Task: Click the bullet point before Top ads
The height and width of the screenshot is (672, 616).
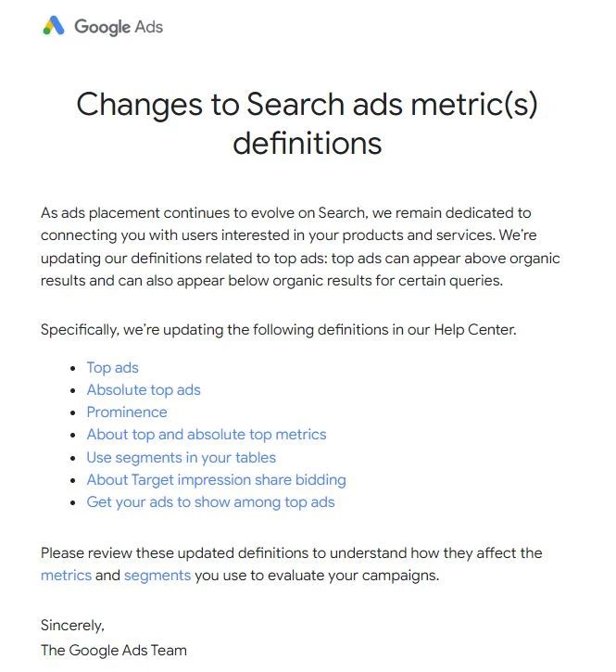Action: click(74, 369)
